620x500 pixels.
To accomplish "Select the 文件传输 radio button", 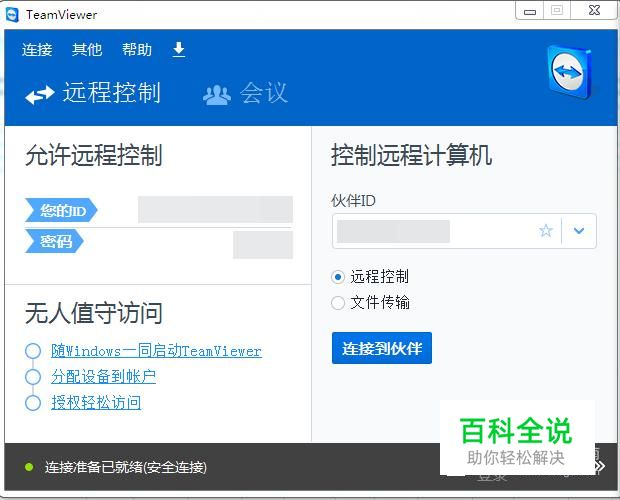I will 338,303.
